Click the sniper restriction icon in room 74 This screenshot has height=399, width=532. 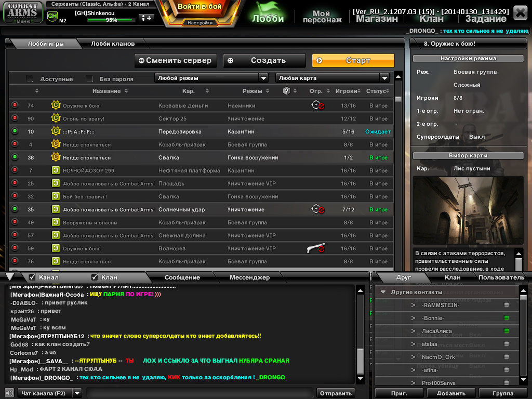tap(318, 105)
